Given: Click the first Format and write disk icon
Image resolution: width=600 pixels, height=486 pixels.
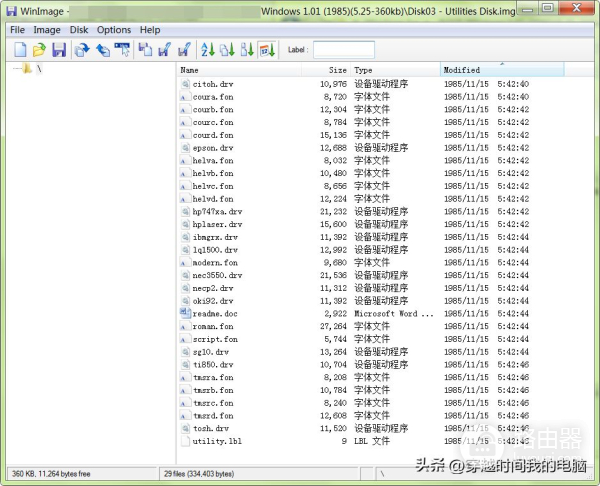Looking at the screenshot, I should 165,50.
